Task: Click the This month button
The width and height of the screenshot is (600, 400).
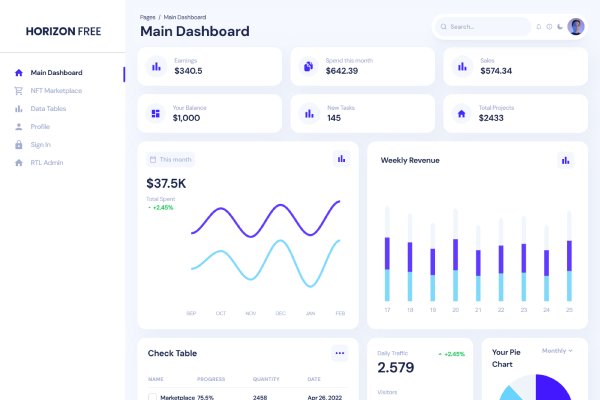Action: coord(171,160)
